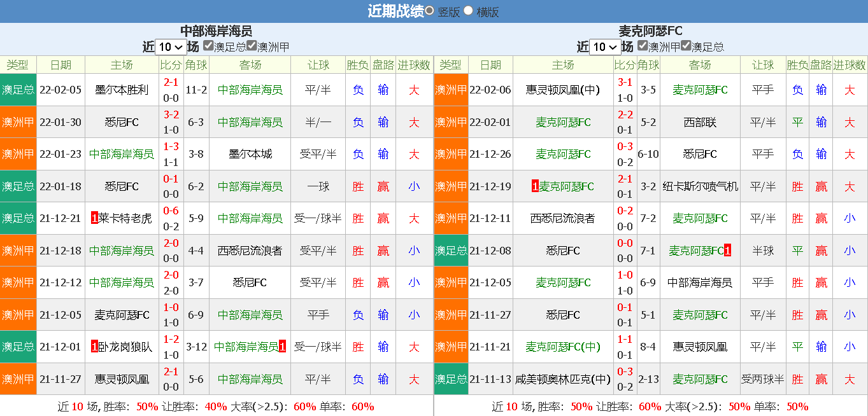Click 澳足总 type tag on the 21-12-08 row
Image resolution: width=868 pixels, height=416 pixels.
[x=451, y=251]
